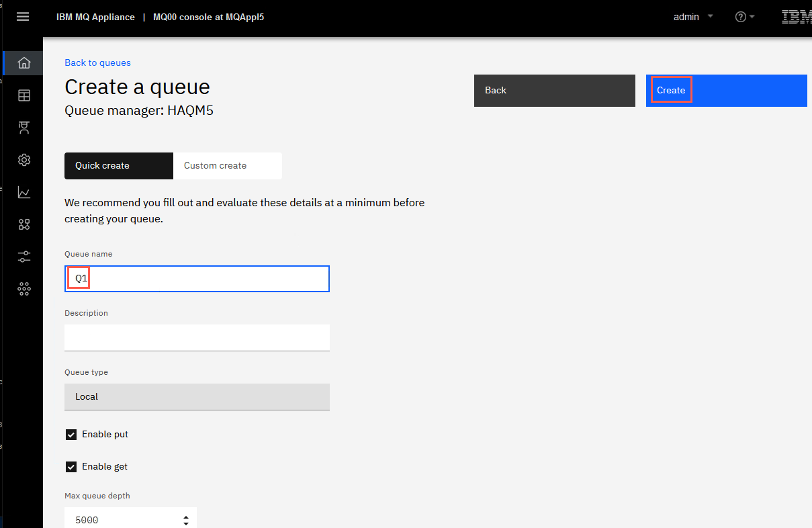The height and width of the screenshot is (528, 812).
Task: Switch to the Custom create tab
Action: [228, 166]
